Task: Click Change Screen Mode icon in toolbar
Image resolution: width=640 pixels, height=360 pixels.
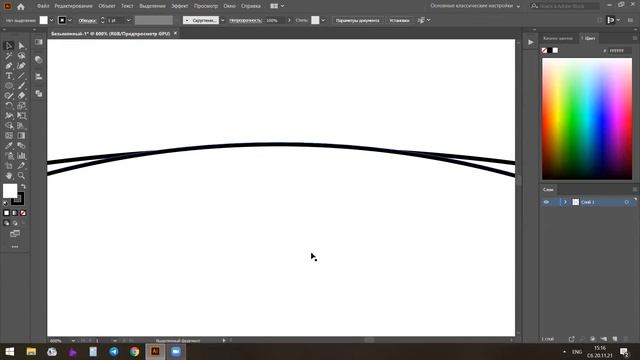Action: [15, 234]
